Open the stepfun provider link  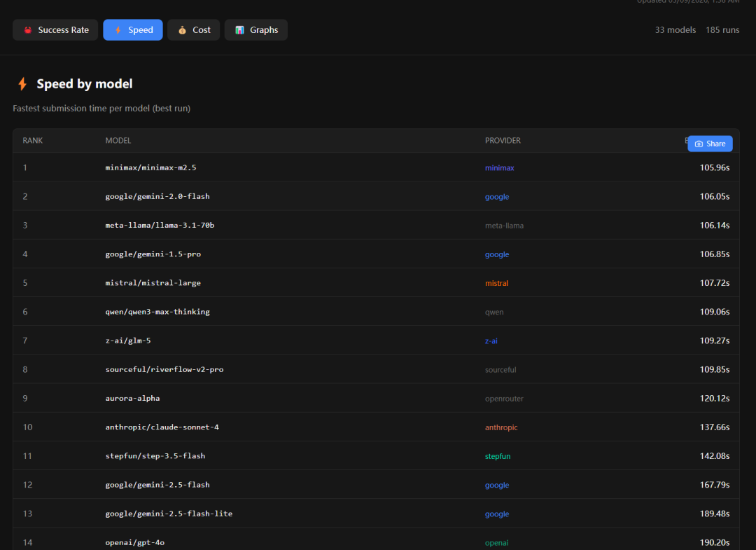point(498,456)
